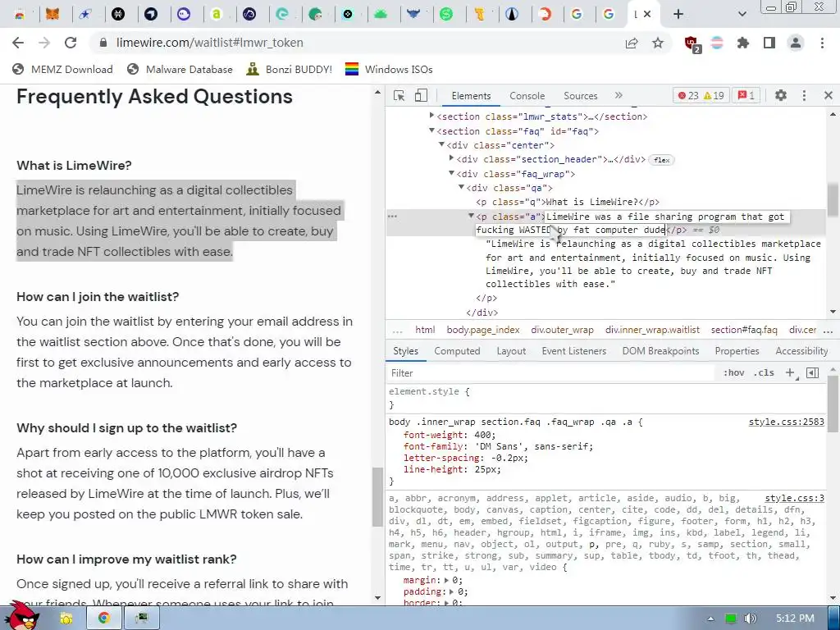Switch to the Console panel tab
This screenshot has width=840, height=630.
coord(527,96)
